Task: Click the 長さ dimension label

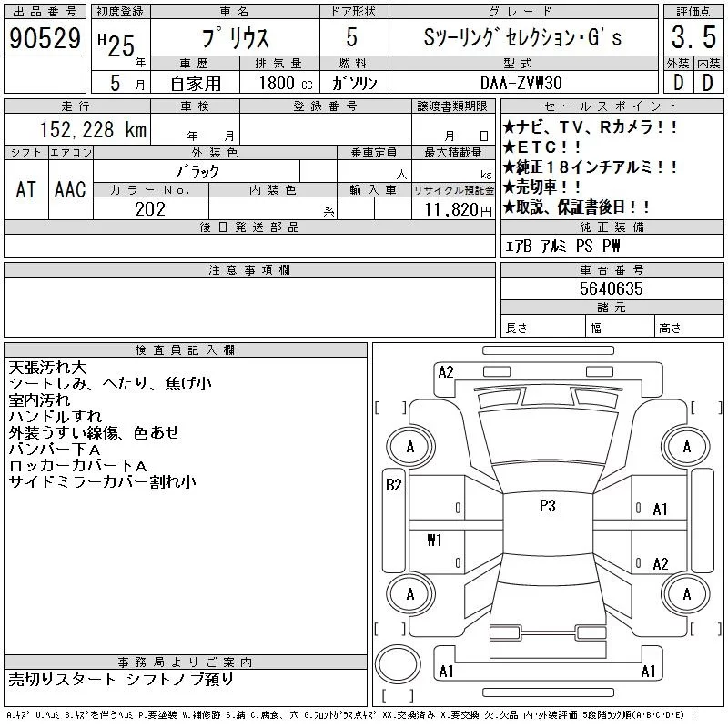Action: 516,329
